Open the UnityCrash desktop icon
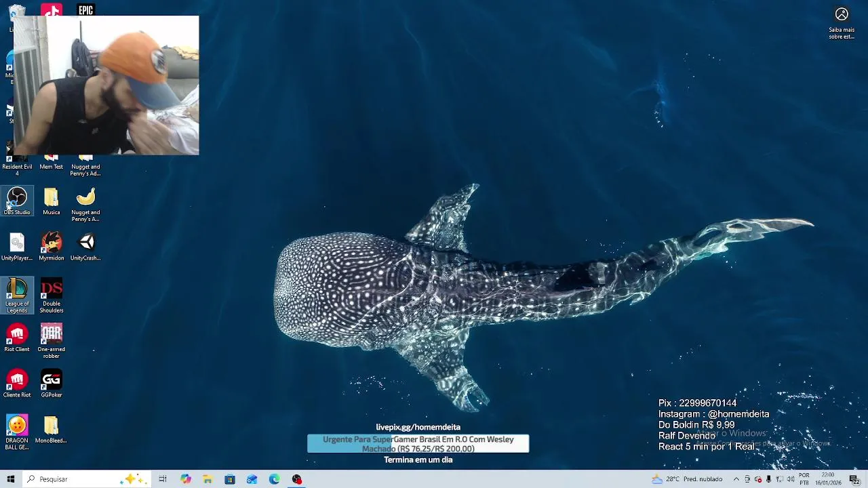Screen dimensions: 868x488 [85, 247]
